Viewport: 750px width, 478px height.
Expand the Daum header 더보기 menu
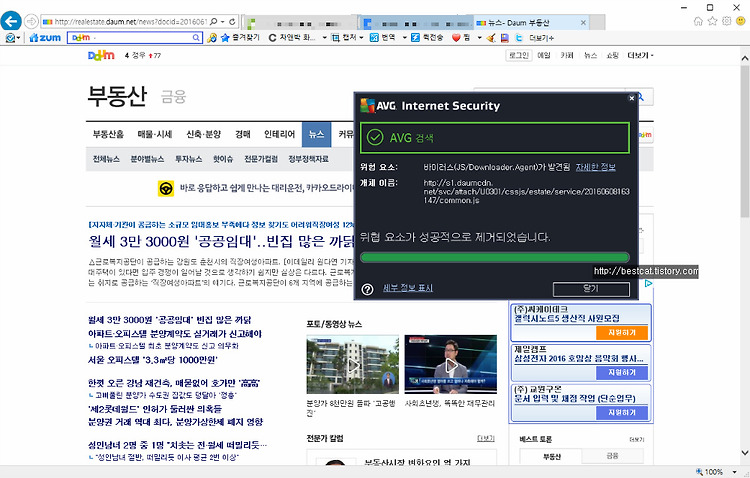point(640,56)
